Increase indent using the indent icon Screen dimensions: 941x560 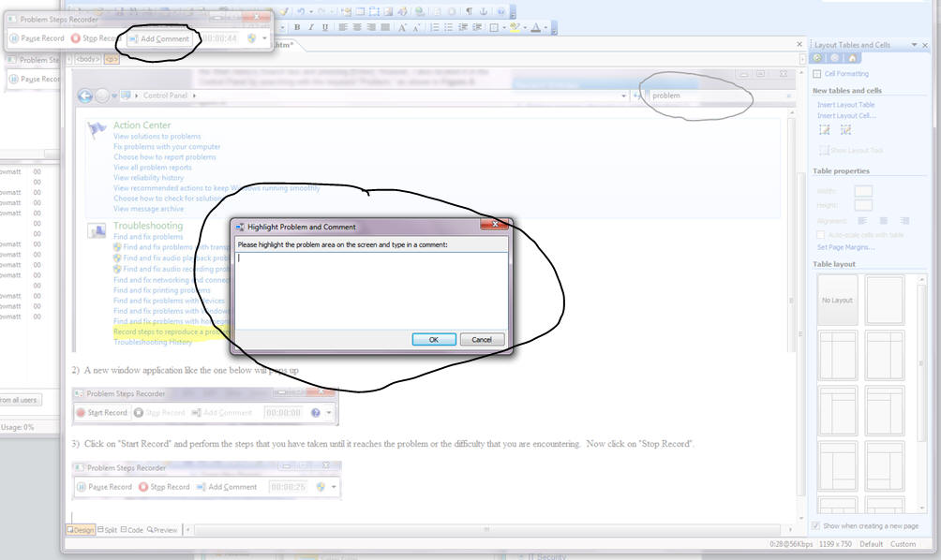(477, 27)
